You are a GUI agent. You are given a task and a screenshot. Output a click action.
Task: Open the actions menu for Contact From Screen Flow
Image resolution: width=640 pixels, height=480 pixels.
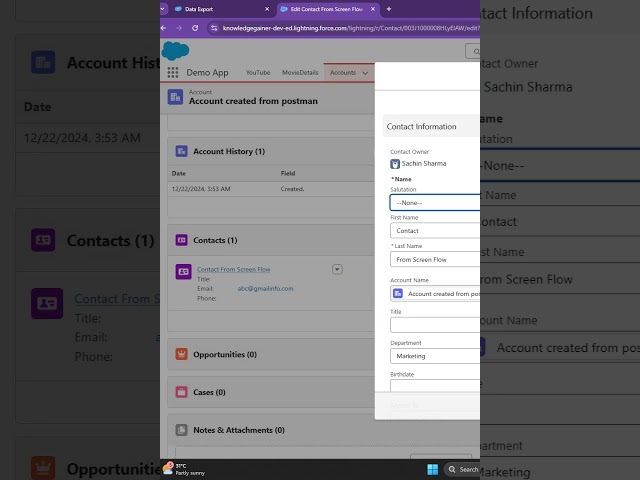337,269
